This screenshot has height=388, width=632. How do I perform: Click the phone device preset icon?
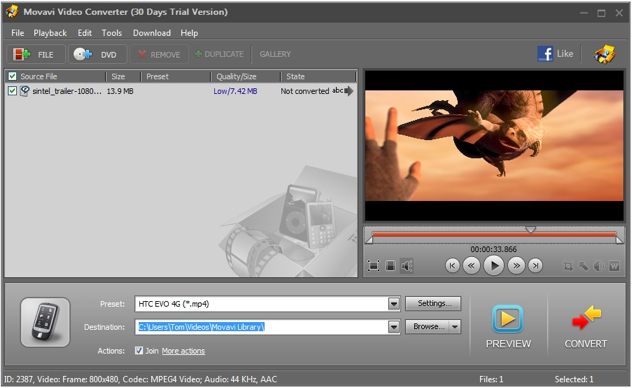[x=45, y=322]
